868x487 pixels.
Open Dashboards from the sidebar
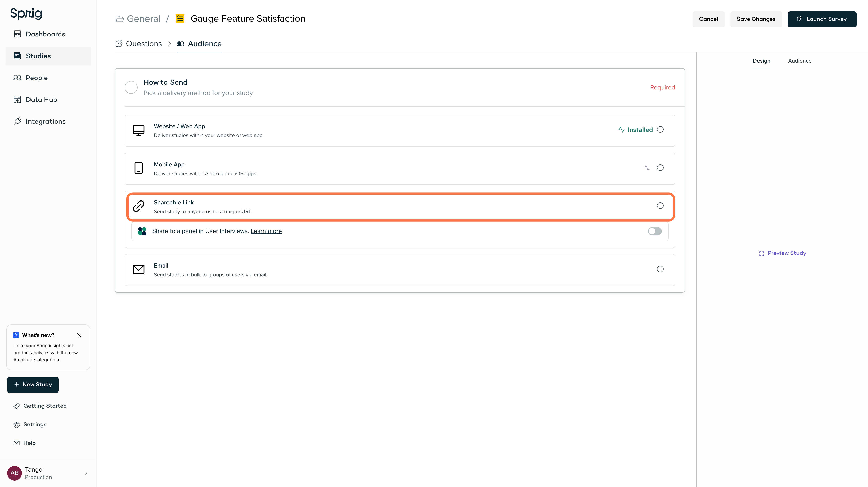[48, 34]
